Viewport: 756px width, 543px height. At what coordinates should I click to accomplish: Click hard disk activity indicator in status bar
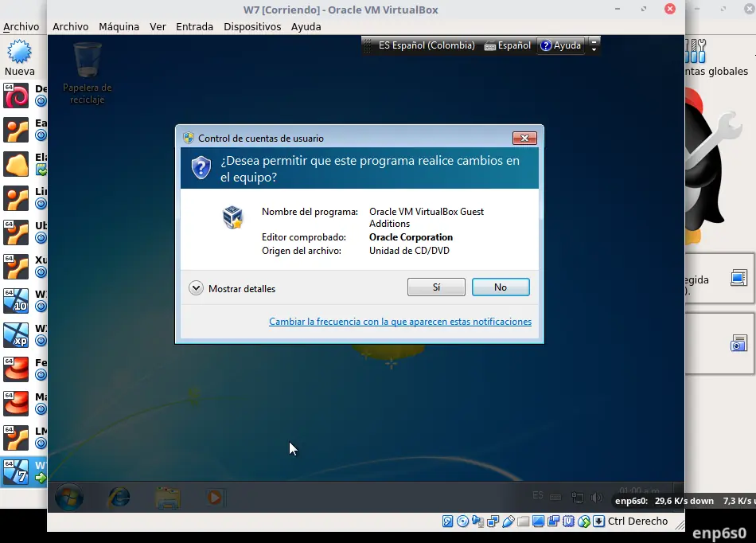[x=447, y=522]
